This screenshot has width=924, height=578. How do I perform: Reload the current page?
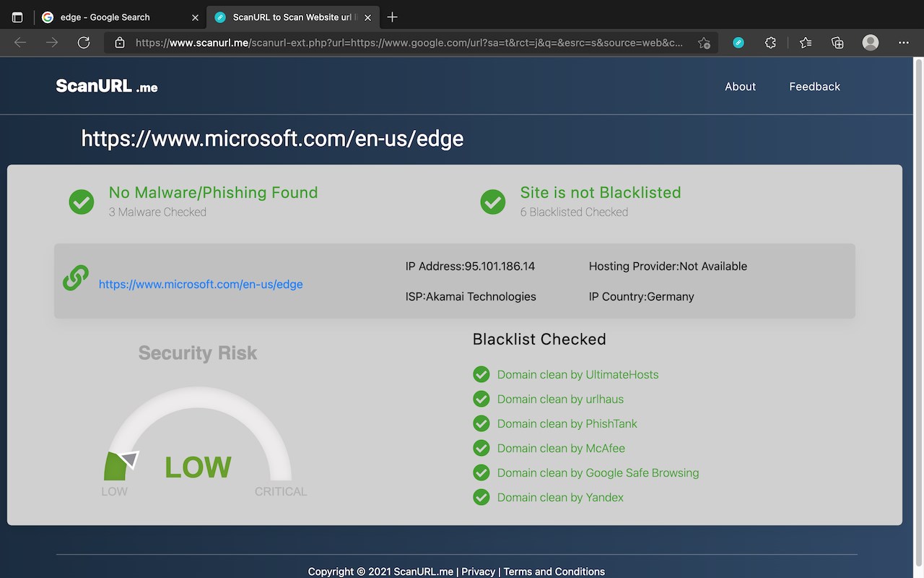pos(84,43)
